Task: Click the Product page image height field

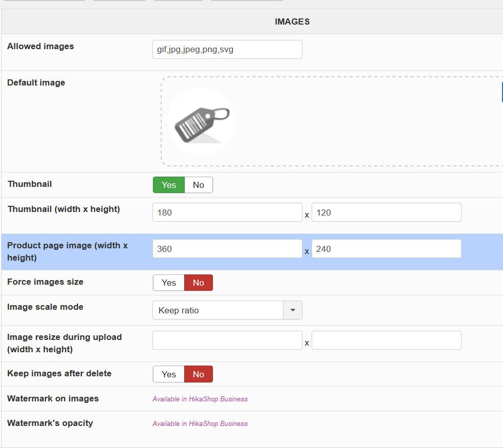Action: pyautogui.click(x=386, y=249)
